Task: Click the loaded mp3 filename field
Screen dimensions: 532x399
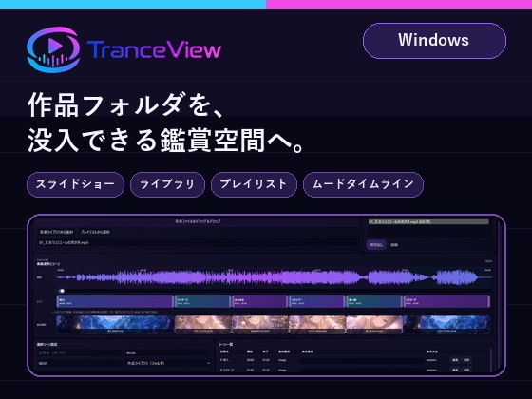Action: click(x=198, y=242)
